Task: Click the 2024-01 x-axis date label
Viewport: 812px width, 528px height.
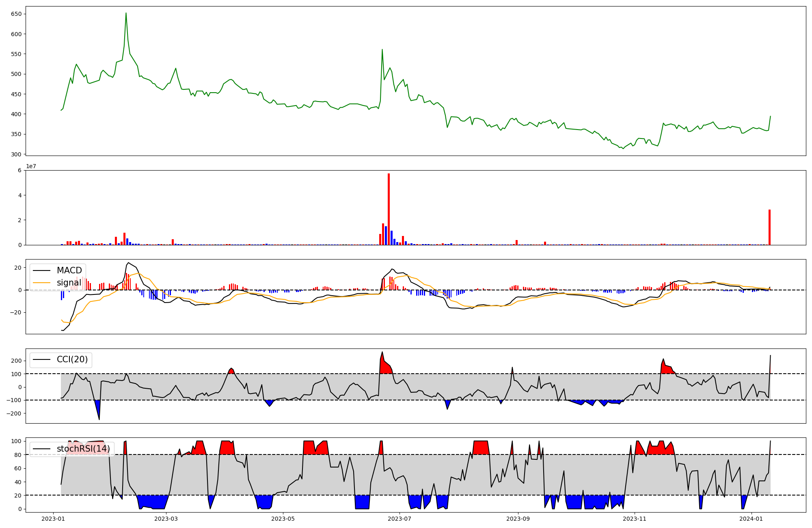Action: 752,519
